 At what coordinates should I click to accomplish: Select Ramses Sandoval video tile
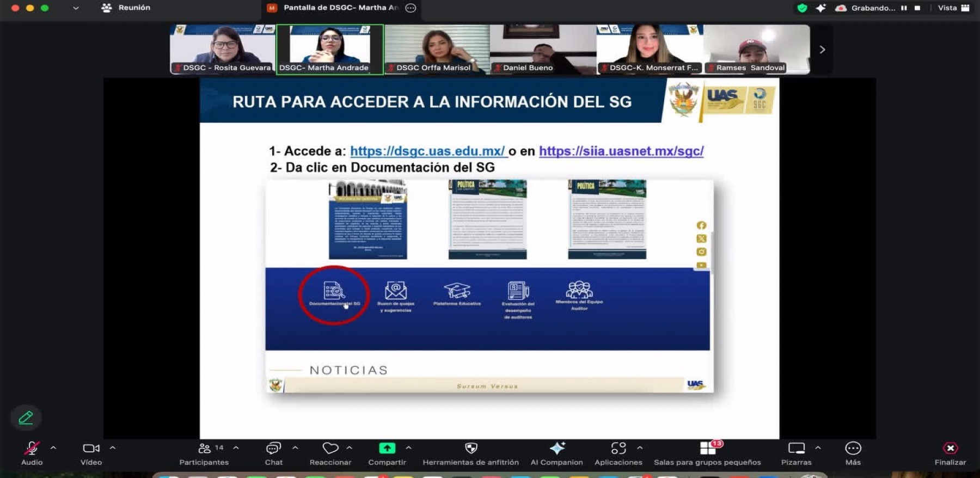[757, 49]
